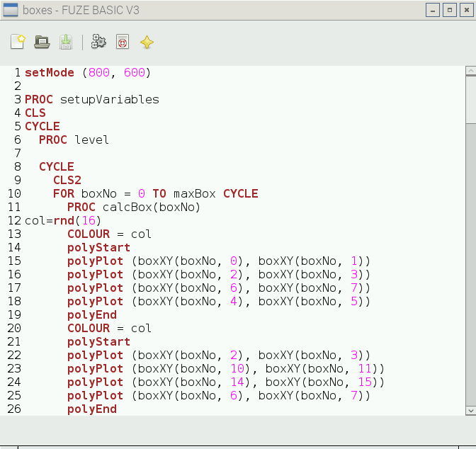Click the number 15 on line 24

[365, 382]
